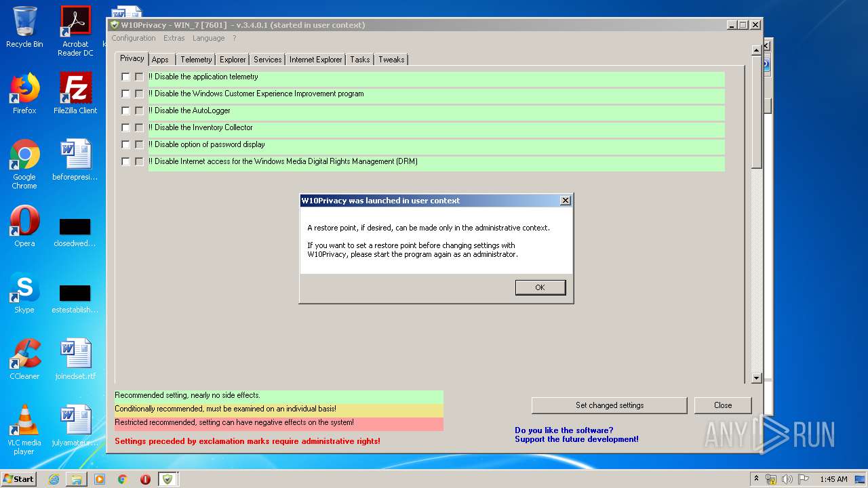Switch to the Services tab
868x488 pixels.
point(267,60)
